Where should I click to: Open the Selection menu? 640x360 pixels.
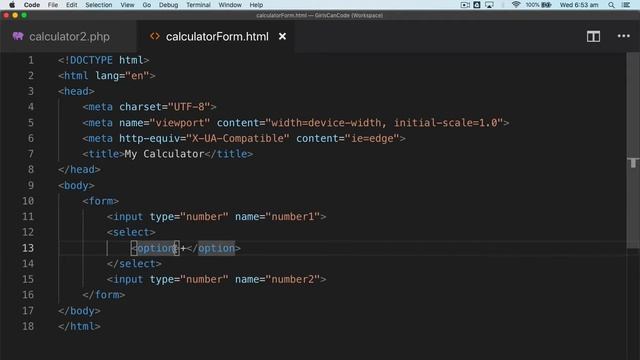(x=98, y=5)
